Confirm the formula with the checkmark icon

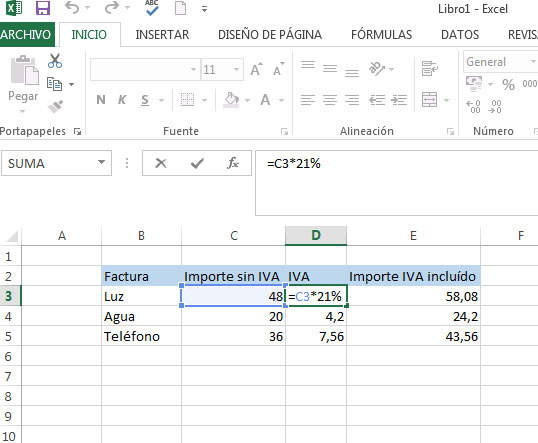coord(197,163)
